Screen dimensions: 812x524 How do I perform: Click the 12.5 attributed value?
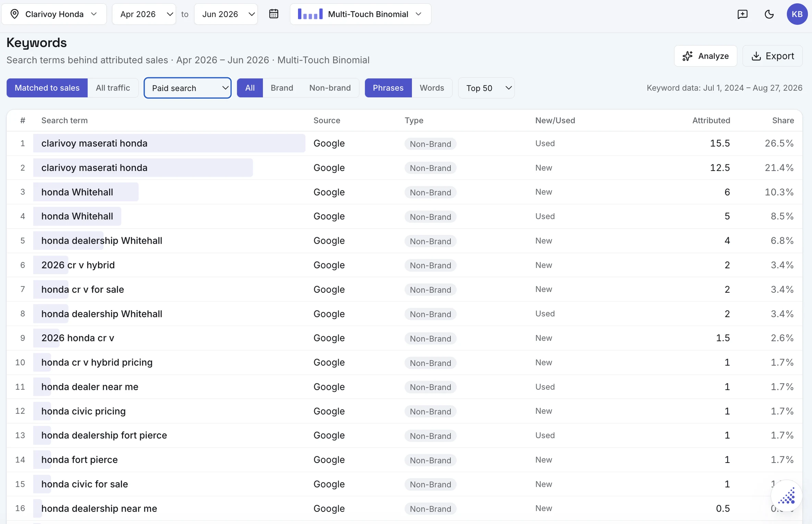pos(720,167)
